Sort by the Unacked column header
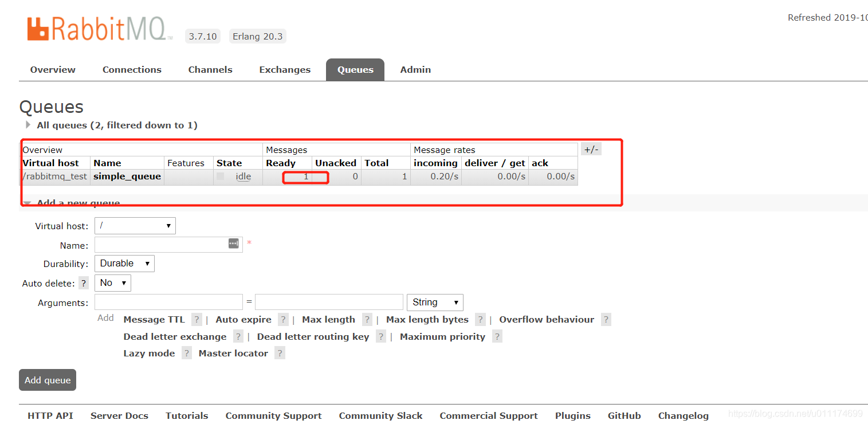 pos(336,163)
